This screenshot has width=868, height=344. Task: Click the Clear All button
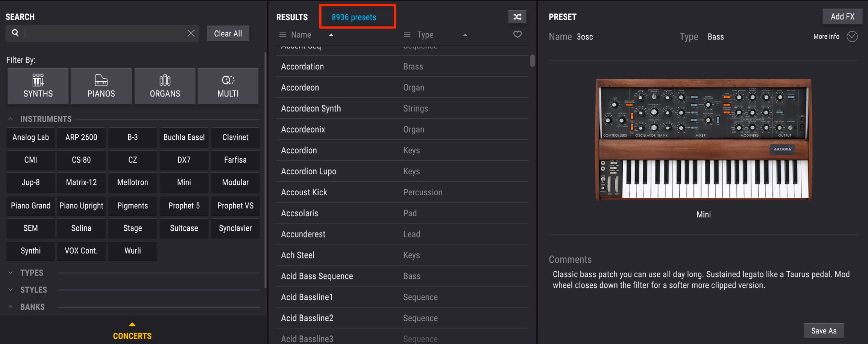(228, 33)
